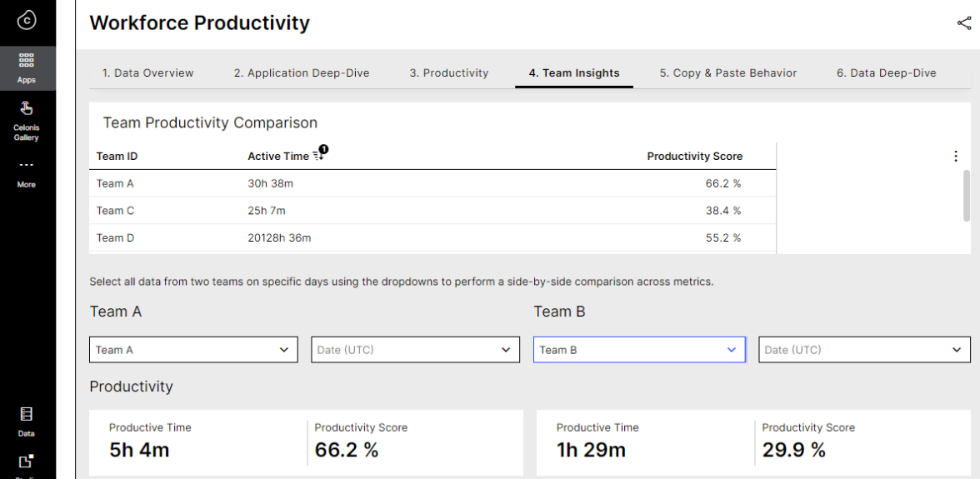Image resolution: width=980 pixels, height=479 pixels.
Task: Click the share icon next to title
Action: 964,23
